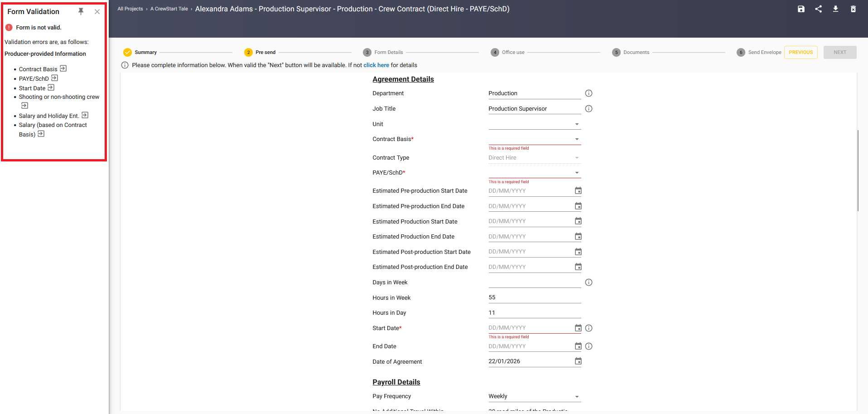This screenshot has width=868, height=414.
Task: Open the Unit dropdown
Action: [577, 124]
